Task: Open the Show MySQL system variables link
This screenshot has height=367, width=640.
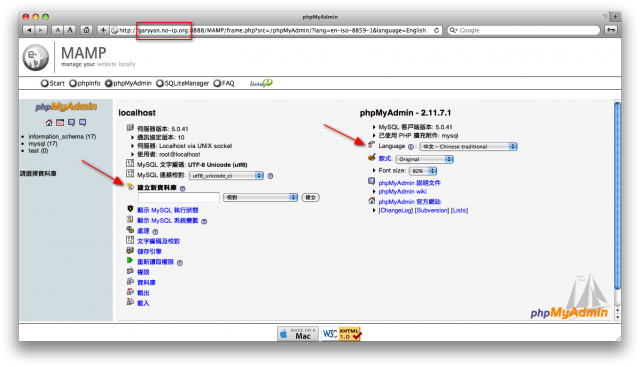Action: coord(167,220)
